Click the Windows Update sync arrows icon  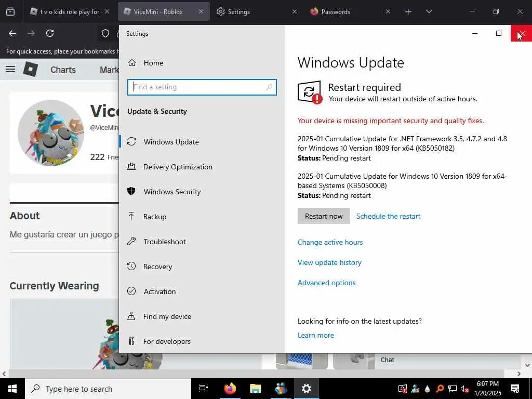(131, 141)
